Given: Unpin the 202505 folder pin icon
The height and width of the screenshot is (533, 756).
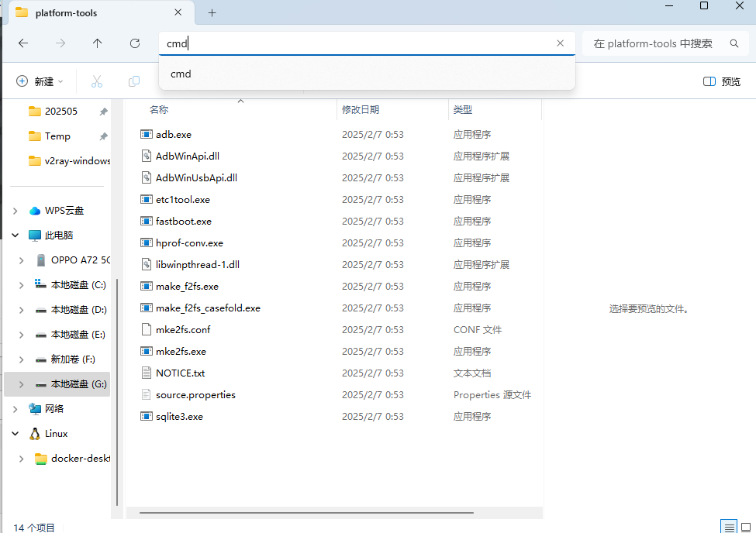Looking at the screenshot, I should click(x=103, y=112).
